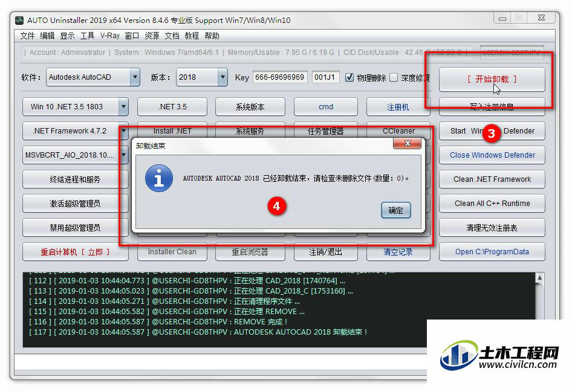This screenshot has height=392, width=572.
Task: Click the 注册机 button
Action: click(x=398, y=107)
